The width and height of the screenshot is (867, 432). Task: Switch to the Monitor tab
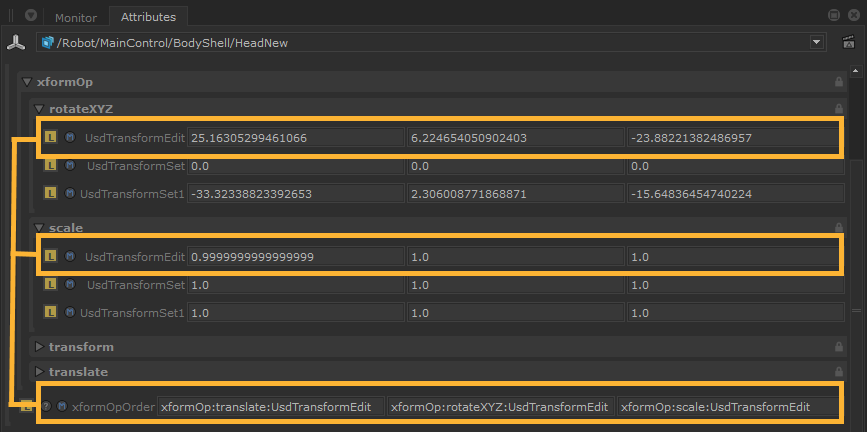76,17
